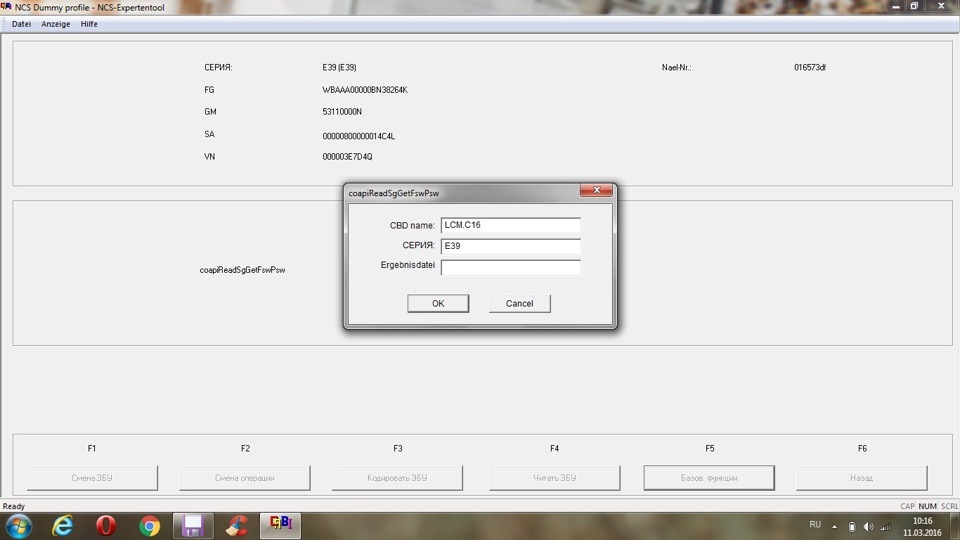This screenshot has height=540, width=960.
Task: Show hidden tray icons arrow
Action: pyautogui.click(x=834, y=526)
